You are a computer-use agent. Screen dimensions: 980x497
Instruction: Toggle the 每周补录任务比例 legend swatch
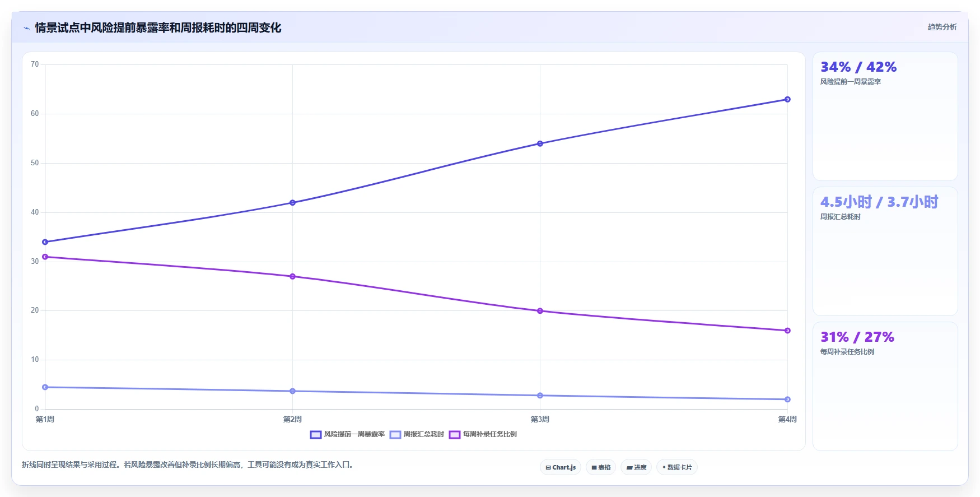(x=455, y=434)
